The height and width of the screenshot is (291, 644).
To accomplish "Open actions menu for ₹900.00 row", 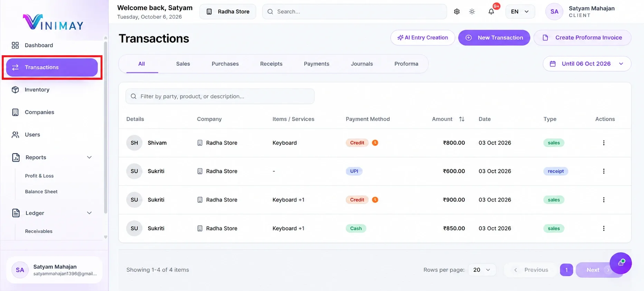I will [604, 200].
